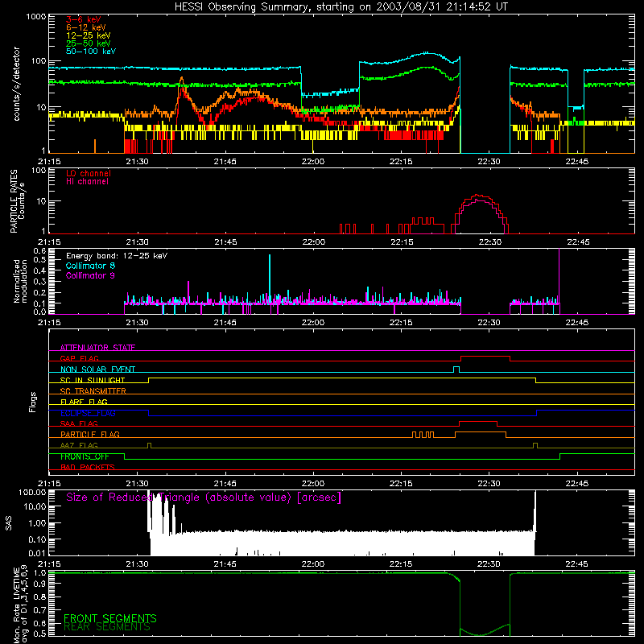Viewport: 644px width, 644px height.
Task: Select the green 25-50 keV legend label
Action: point(89,43)
